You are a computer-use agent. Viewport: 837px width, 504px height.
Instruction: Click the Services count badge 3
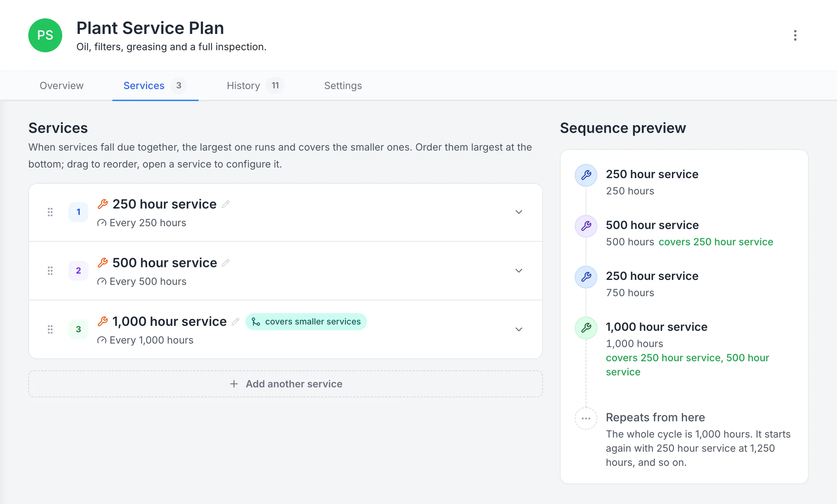179,86
